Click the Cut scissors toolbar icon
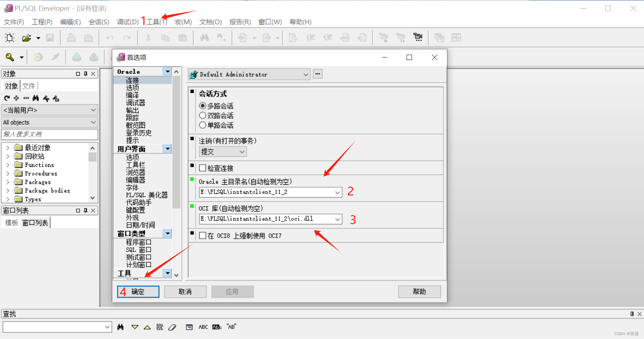The image size is (644, 339). 148,38
